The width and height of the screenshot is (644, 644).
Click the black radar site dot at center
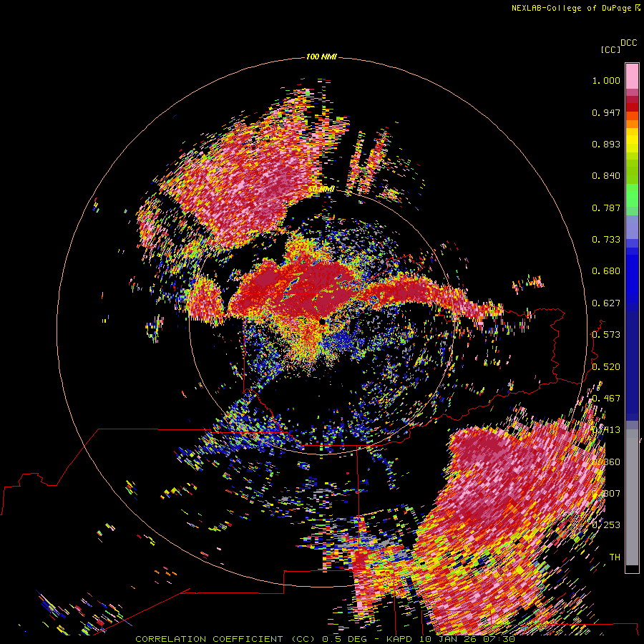click(x=323, y=322)
